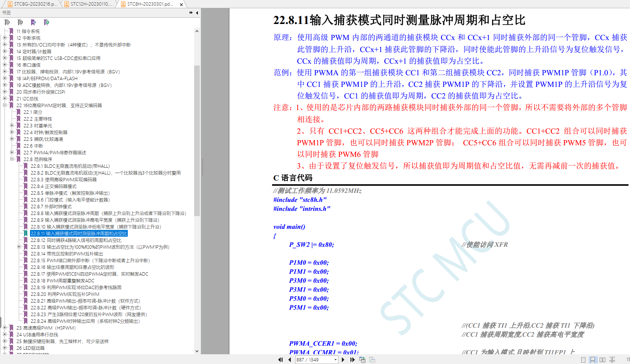Open bookmark 22.8.7 外部时钟模式

51,206
